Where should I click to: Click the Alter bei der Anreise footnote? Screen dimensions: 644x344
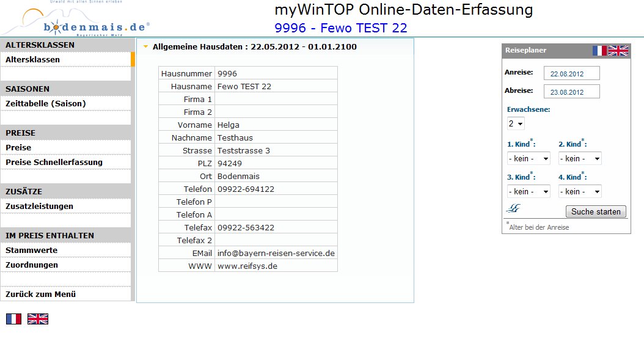538,227
